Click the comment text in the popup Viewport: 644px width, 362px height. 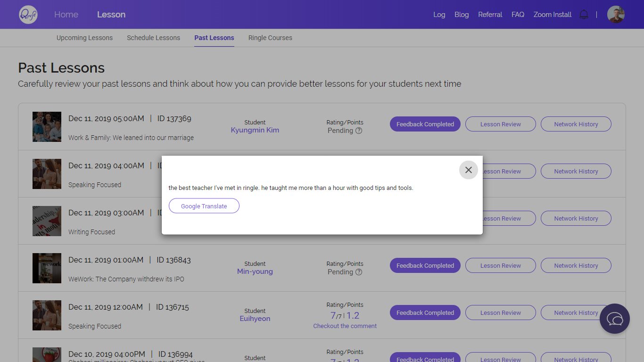291,188
